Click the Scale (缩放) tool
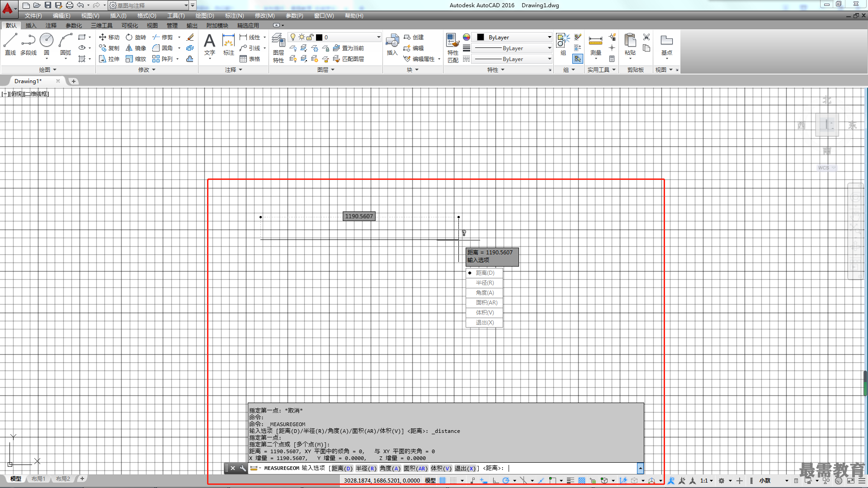The width and height of the screenshot is (868, 488). [x=136, y=59]
